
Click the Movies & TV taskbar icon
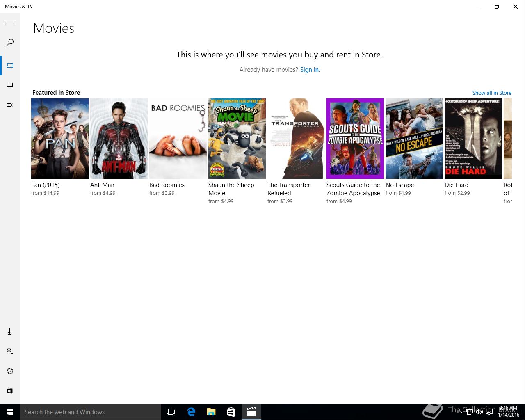pyautogui.click(x=251, y=412)
